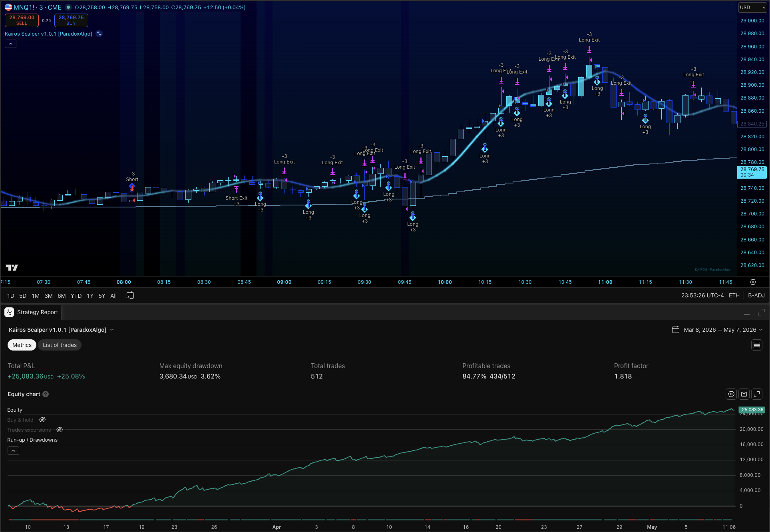This screenshot has height=532, width=770.
Task: Click the Run-up / Drawdowns legend entry
Action: coord(32,440)
